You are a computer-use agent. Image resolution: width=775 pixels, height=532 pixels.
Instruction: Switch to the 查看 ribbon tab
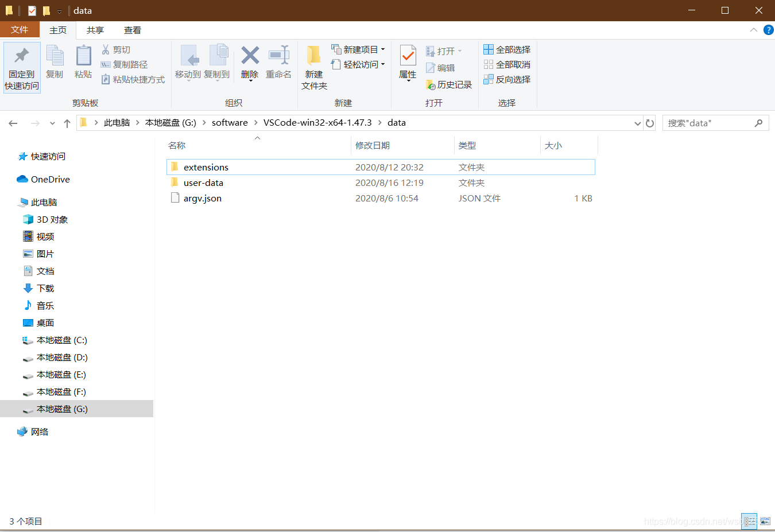point(132,30)
